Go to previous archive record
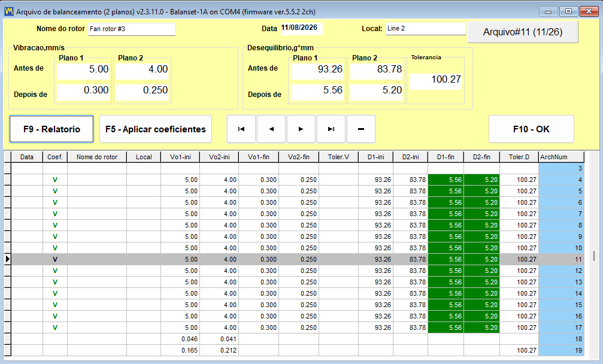Image resolution: width=603 pixels, height=364 pixels. point(271,129)
